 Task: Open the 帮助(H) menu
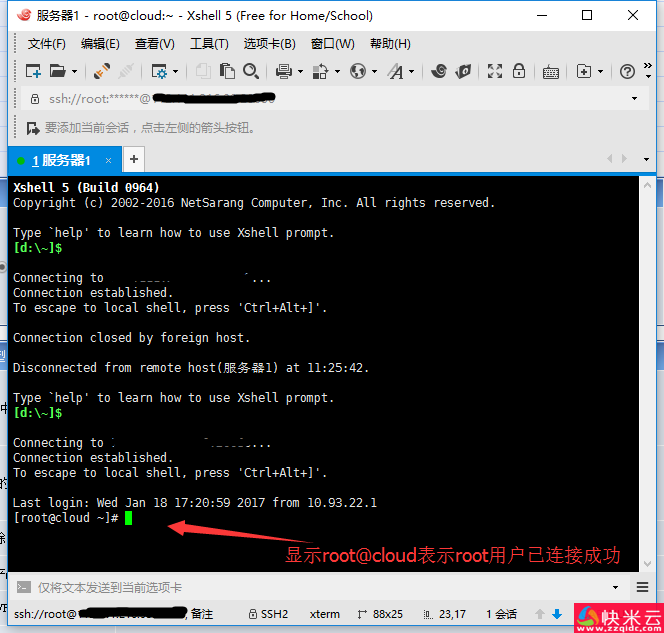(390, 44)
